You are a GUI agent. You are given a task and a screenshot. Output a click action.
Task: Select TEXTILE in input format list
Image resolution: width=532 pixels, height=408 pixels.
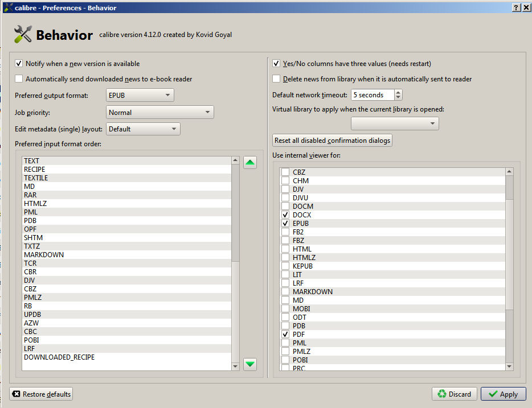pos(126,178)
